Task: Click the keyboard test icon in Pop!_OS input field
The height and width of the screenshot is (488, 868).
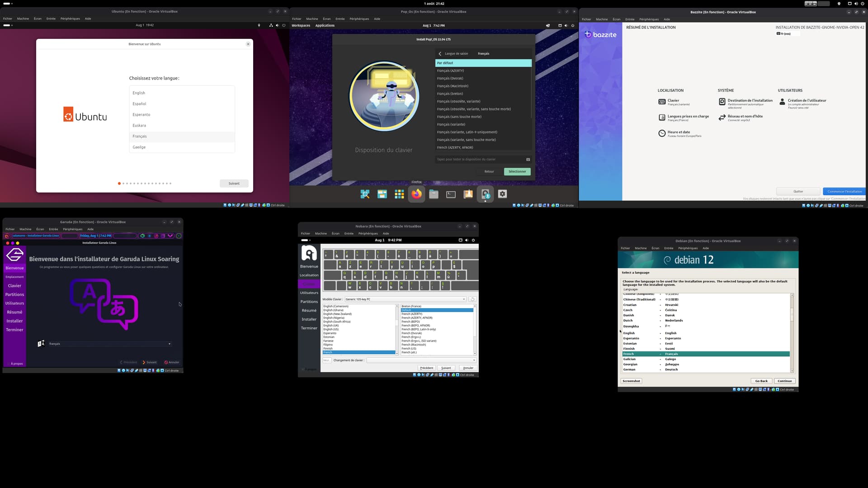Action: point(528,160)
